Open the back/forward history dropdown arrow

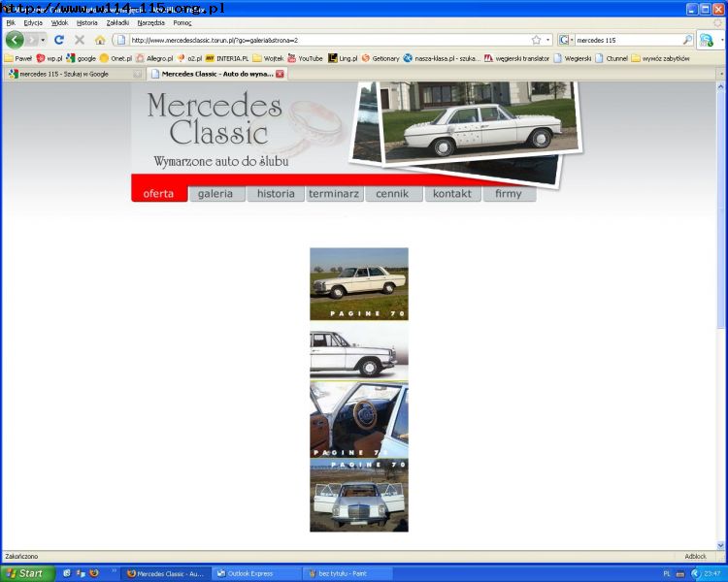pyautogui.click(x=43, y=40)
